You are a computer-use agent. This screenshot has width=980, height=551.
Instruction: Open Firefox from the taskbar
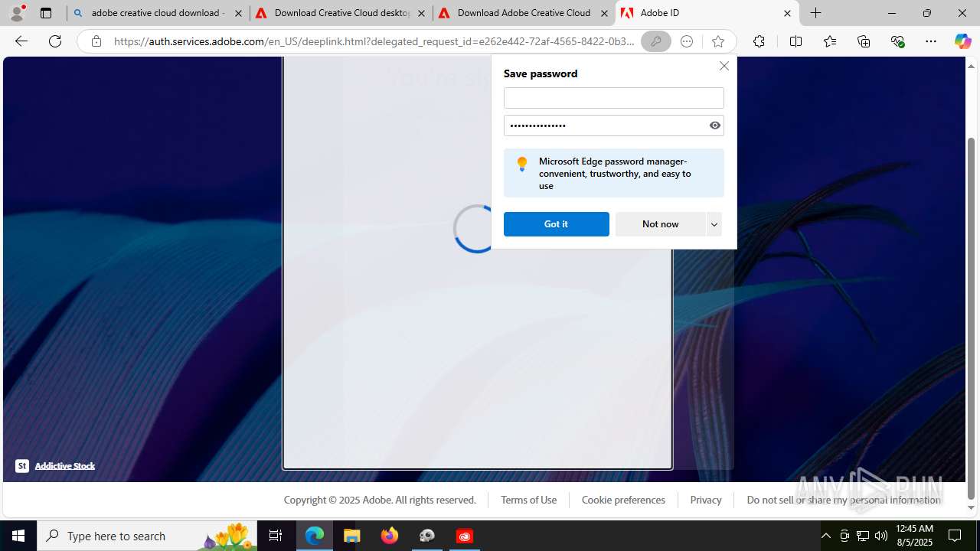click(x=390, y=536)
